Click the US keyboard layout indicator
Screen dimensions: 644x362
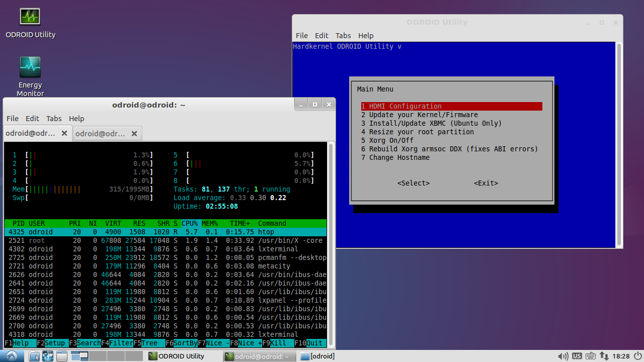tap(577, 356)
